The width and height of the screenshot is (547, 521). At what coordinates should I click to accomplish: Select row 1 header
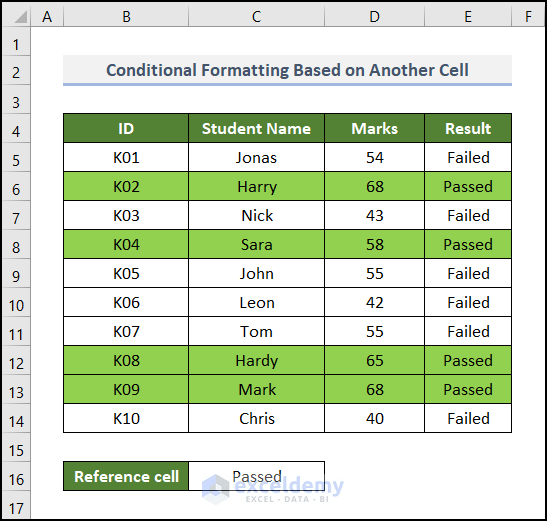click(16, 41)
